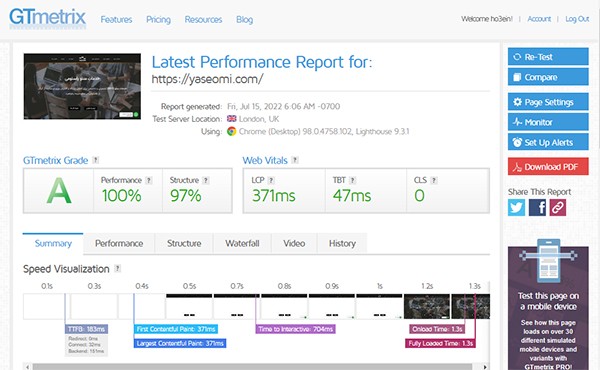Click the 47ms TBT value
Screen dimensions: 600x370
[352, 196]
